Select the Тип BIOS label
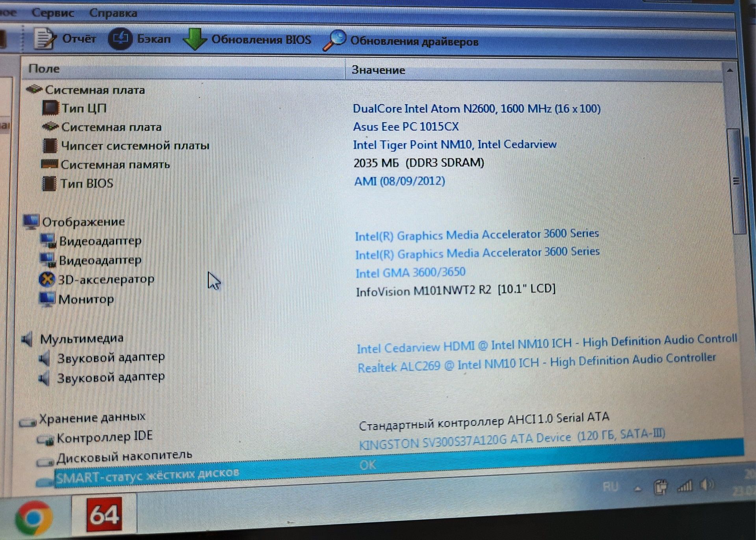The width and height of the screenshot is (756, 540). [x=87, y=183]
